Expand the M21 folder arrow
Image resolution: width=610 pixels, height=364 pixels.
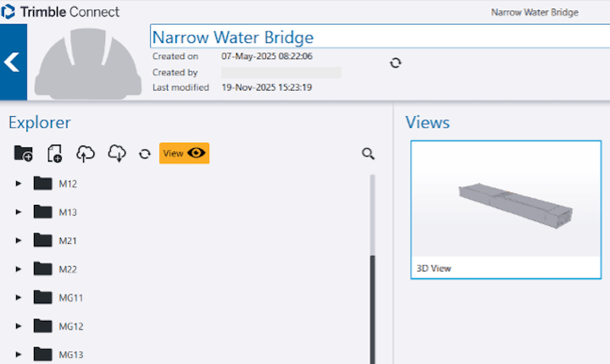[x=19, y=241]
